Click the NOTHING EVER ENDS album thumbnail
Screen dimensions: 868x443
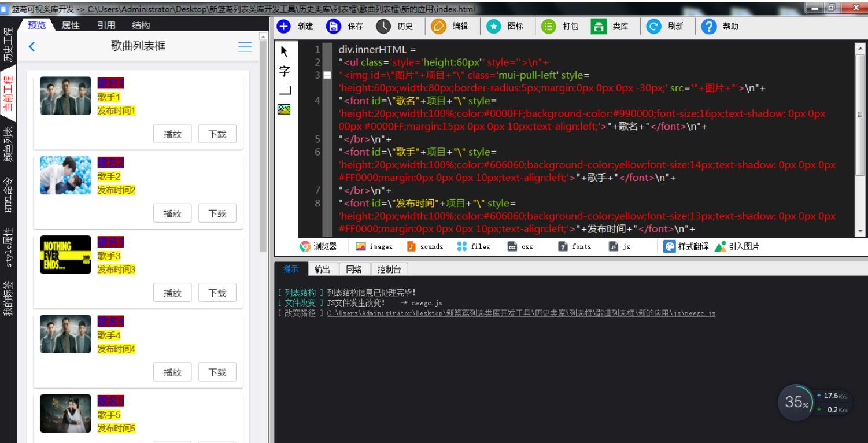coord(65,254)
